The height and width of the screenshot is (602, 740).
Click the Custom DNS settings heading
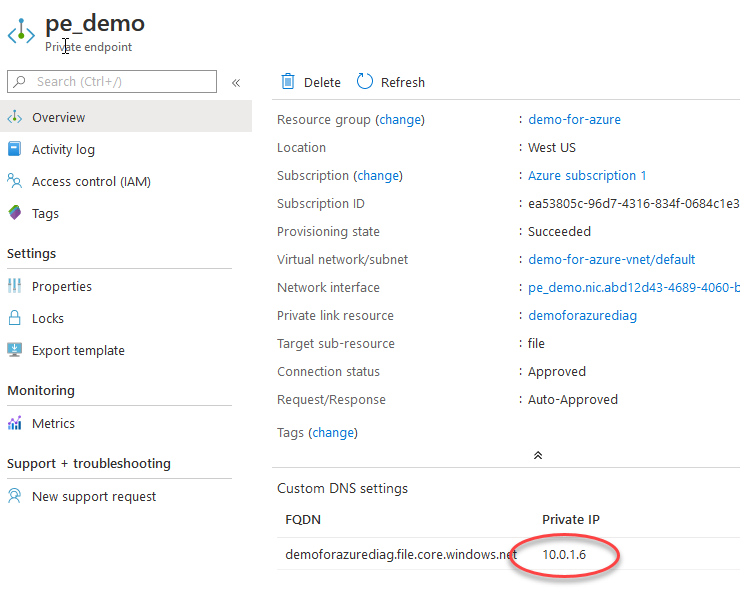[342, 488]
